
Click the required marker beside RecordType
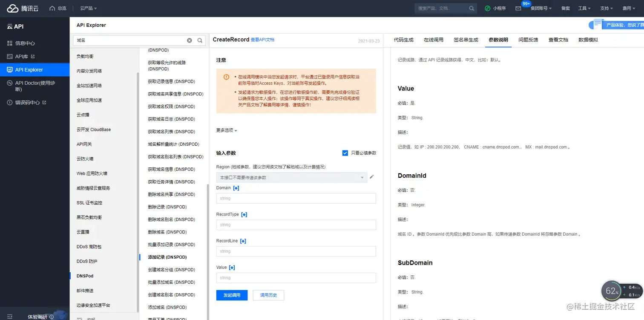(244, 214)
